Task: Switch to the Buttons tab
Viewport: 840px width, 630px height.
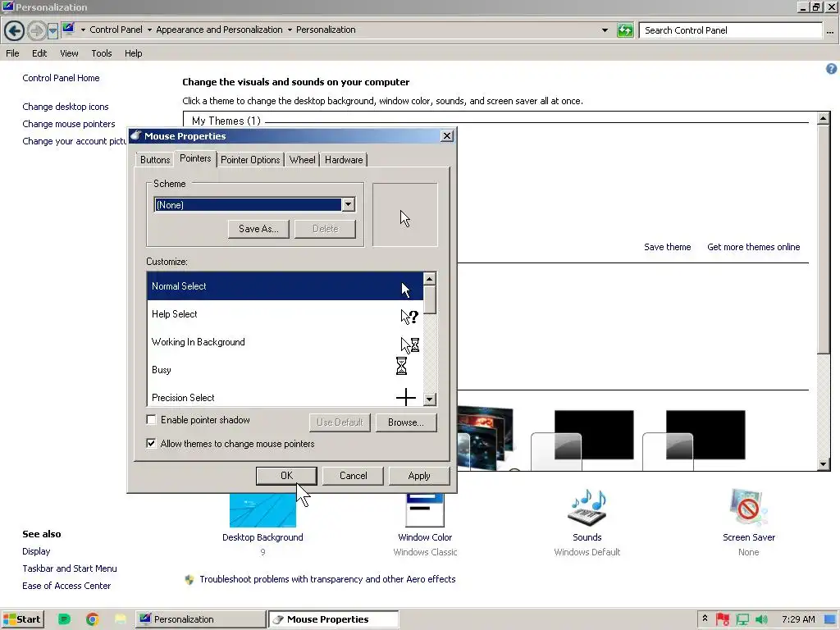Action: [x=155, y=160]
